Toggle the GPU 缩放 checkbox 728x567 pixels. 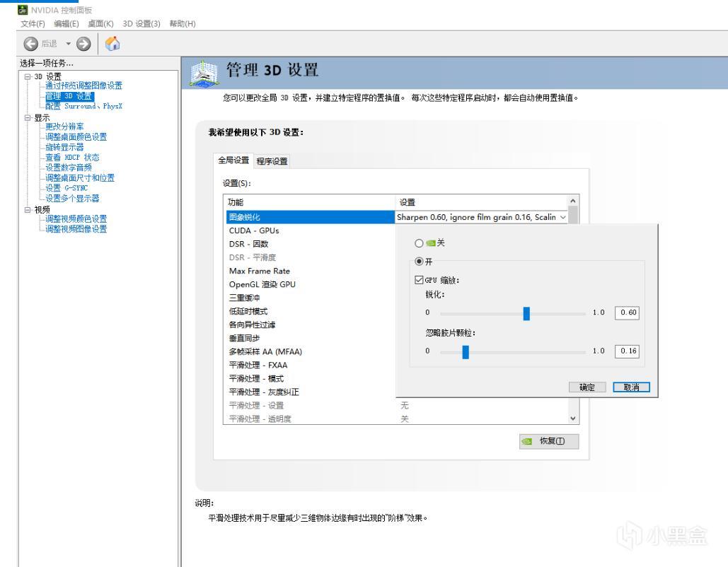[419, 280]
